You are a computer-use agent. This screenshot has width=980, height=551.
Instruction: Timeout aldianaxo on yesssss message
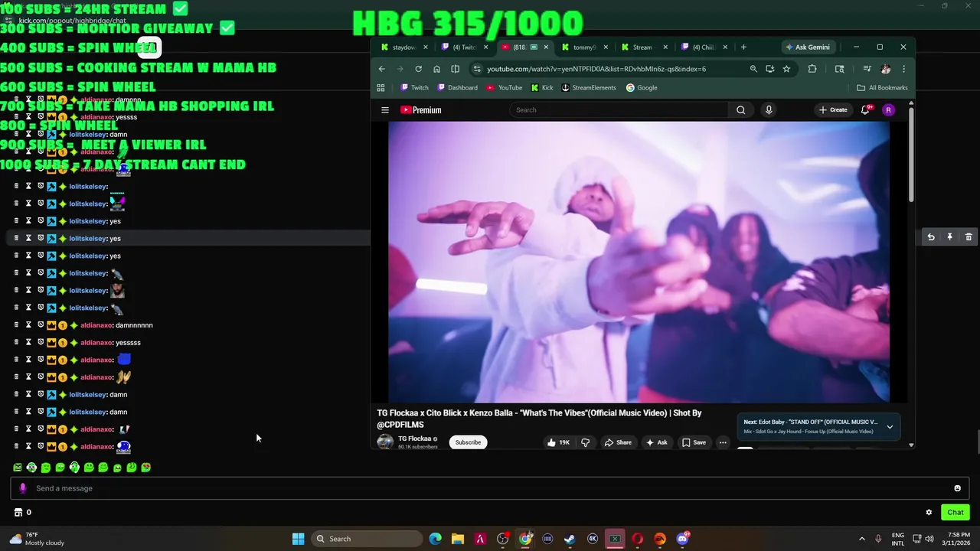28,342
